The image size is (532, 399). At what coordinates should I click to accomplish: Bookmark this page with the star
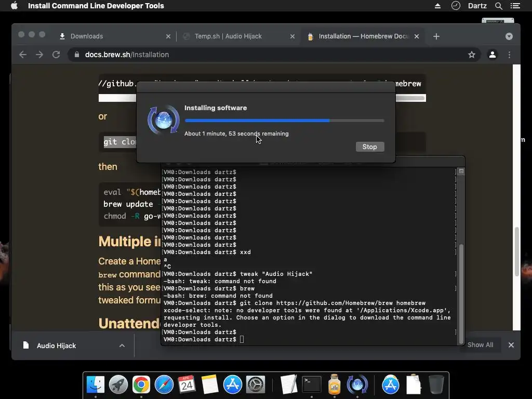coord(472,55)
